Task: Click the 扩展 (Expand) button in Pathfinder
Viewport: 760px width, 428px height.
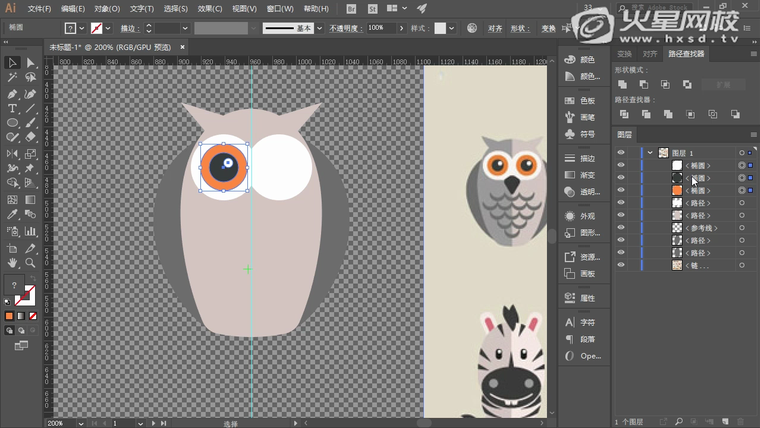Action: (x=722, y=85)
